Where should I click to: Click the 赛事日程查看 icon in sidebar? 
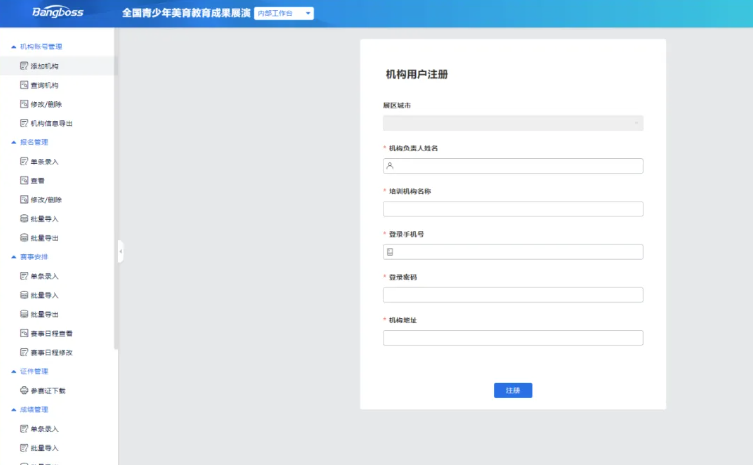pyautogui.click(x=24, y=333)
